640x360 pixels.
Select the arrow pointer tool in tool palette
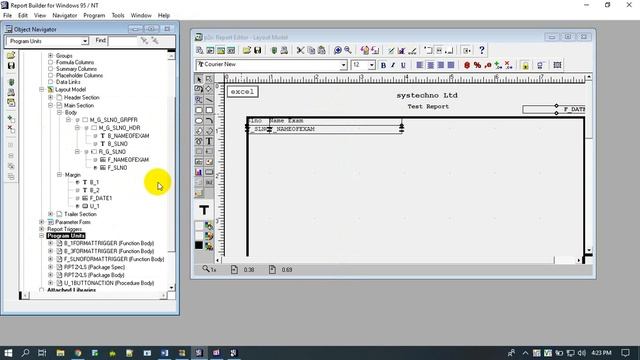(x=199, y=79)
